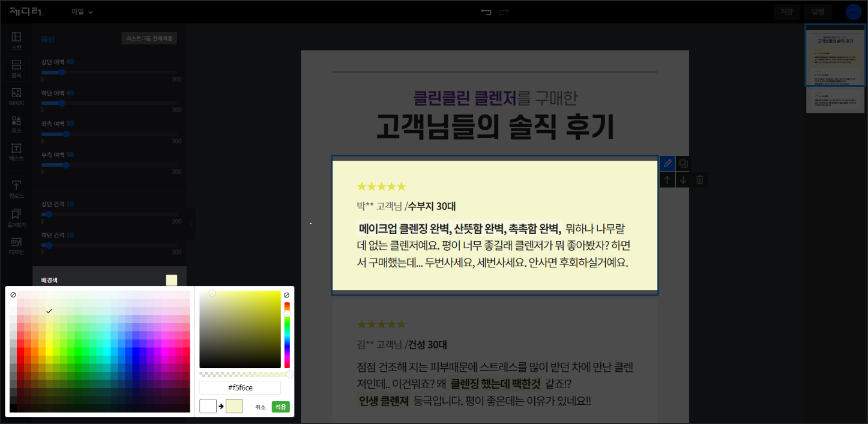Click 리스트그룹 전체적용 button

coord(149,38)
